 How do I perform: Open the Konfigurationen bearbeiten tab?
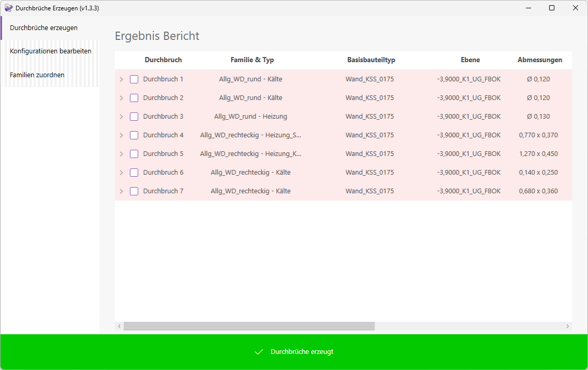click(50, 51)
